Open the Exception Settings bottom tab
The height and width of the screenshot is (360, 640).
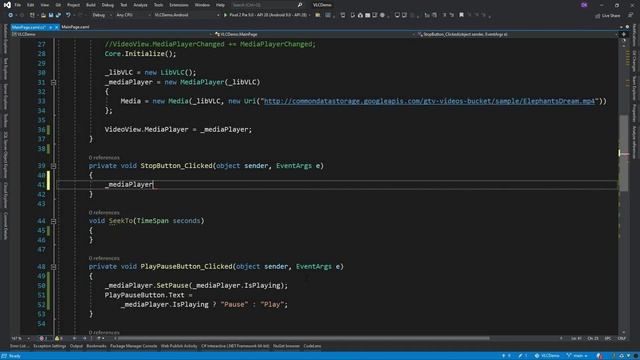click(49, 346)
